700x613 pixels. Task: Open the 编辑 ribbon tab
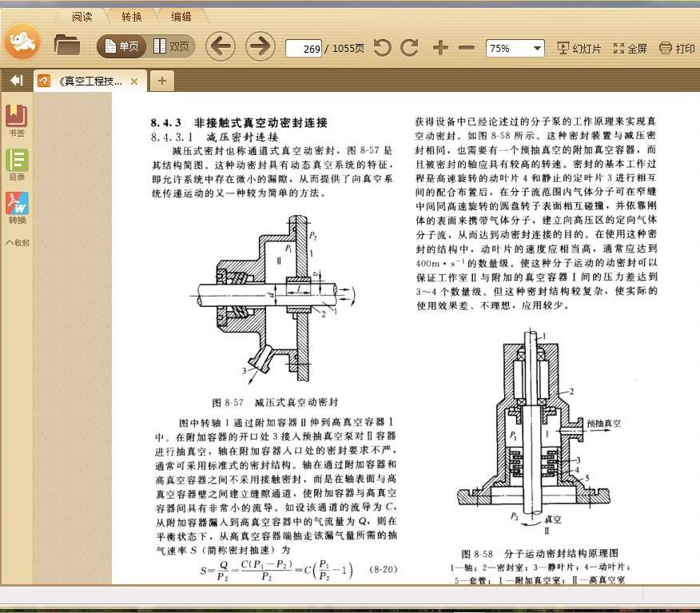(181, 17)
